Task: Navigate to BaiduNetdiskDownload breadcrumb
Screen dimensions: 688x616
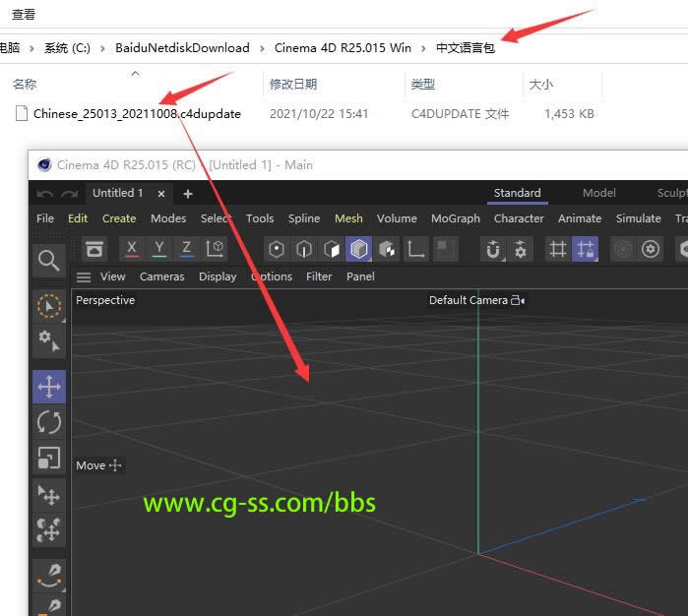Action: point(182,47)
